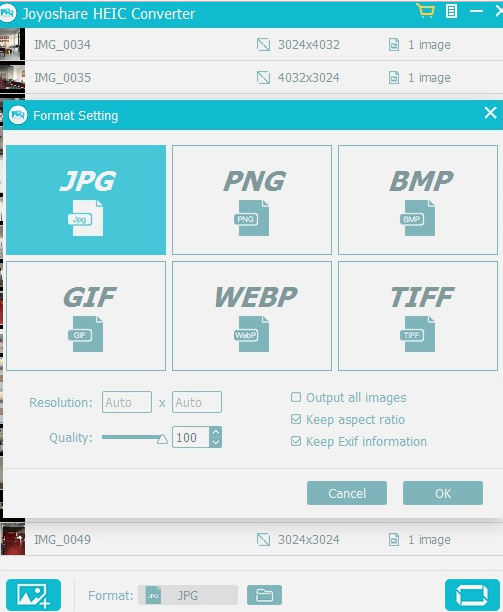Click resolution icon in IMG_0034 row
The image size is (503, 612).
(263, 44)
